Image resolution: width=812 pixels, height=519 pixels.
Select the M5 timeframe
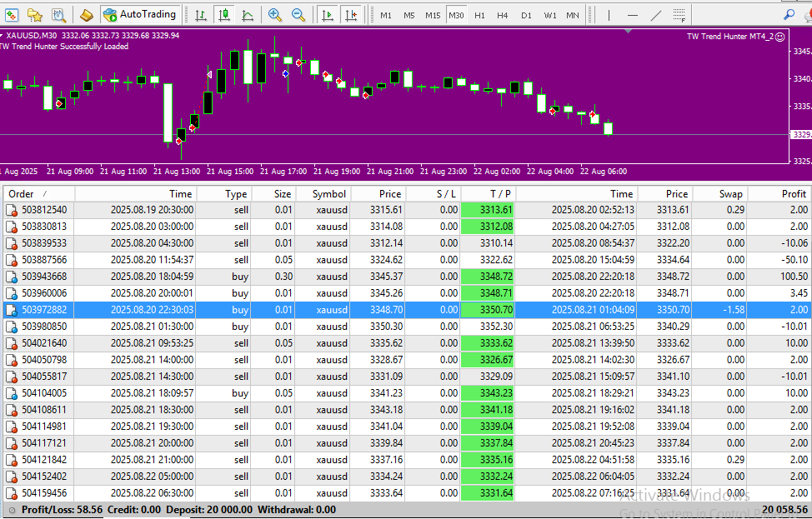click(x=409, y=16)
